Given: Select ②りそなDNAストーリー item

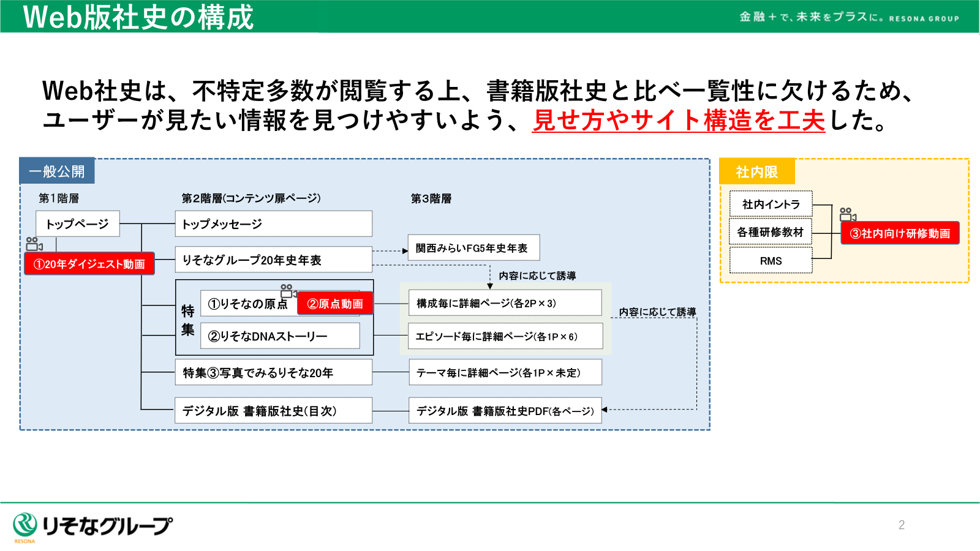Looking at the screenshot, I should tap(280, 336).
